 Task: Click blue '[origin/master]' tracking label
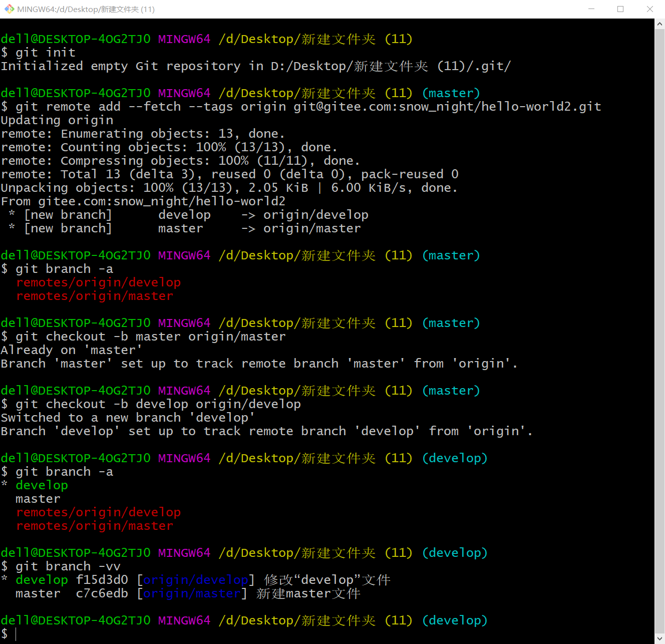192,593
